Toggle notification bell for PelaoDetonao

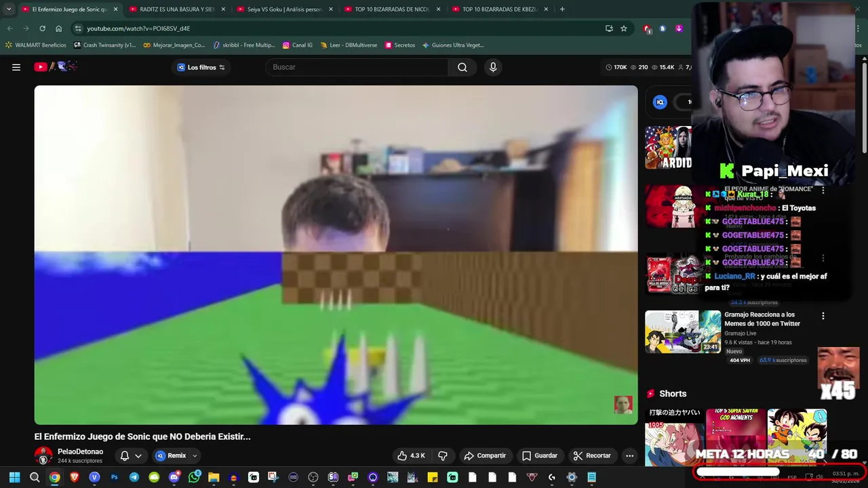pos(125,455)
